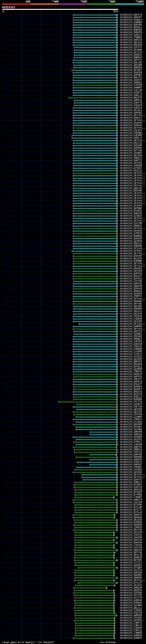Click the ~60% identity label

[x=83, y=2]
